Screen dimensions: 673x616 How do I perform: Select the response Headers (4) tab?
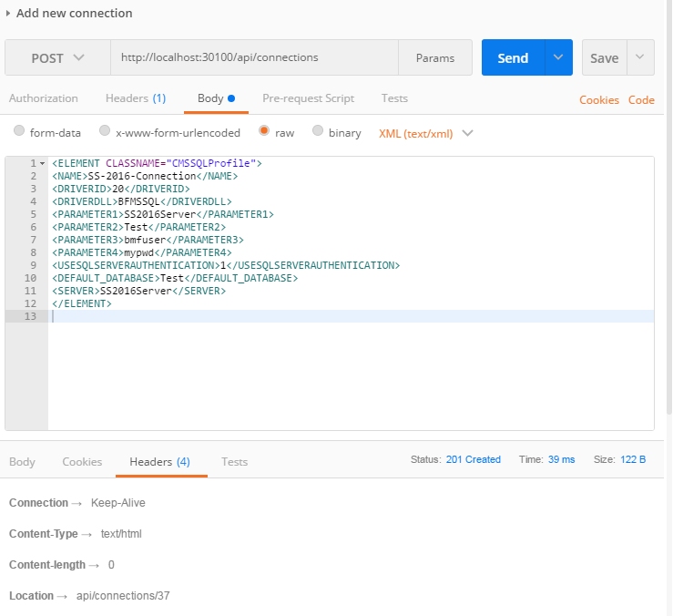[x=159, y=462]
